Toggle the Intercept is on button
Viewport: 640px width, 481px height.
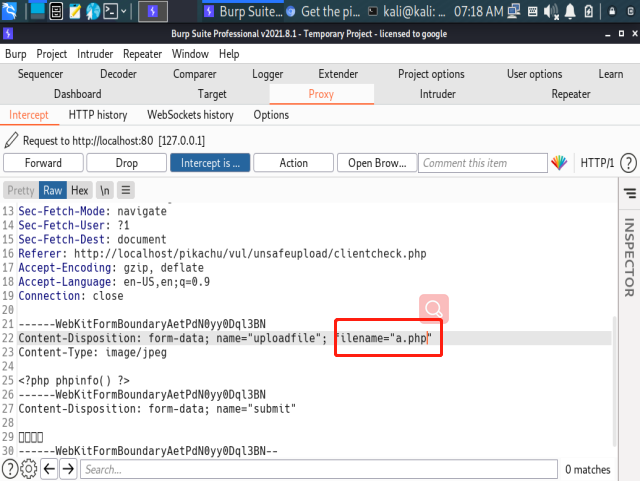[x=210, y=163]
